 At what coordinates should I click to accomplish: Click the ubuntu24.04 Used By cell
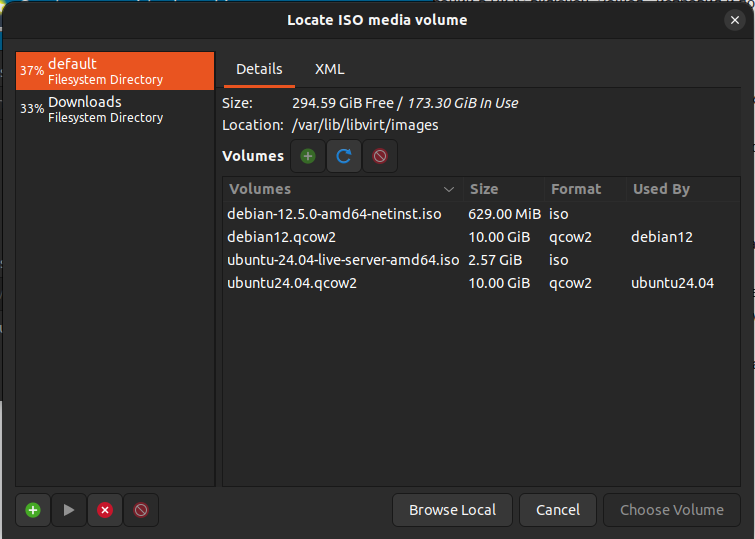pyautogui.click(x=672, y=283)
